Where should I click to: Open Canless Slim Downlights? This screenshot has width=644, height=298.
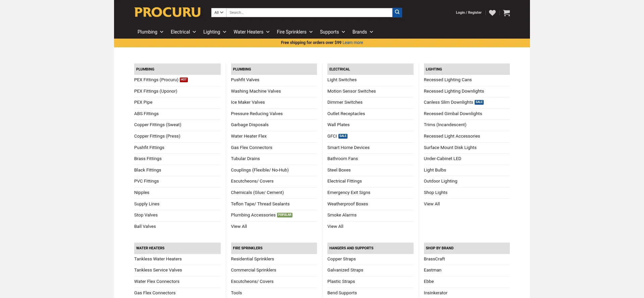point(448,102)
